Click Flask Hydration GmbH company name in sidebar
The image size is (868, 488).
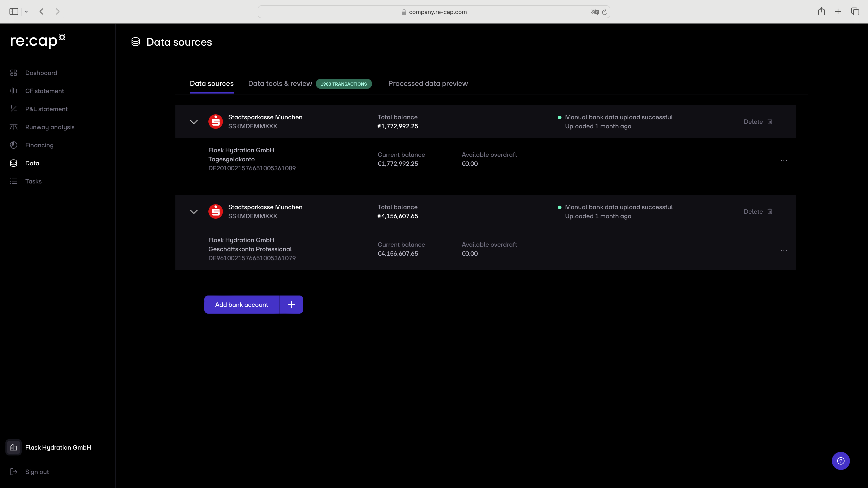(x=58, y=447)
